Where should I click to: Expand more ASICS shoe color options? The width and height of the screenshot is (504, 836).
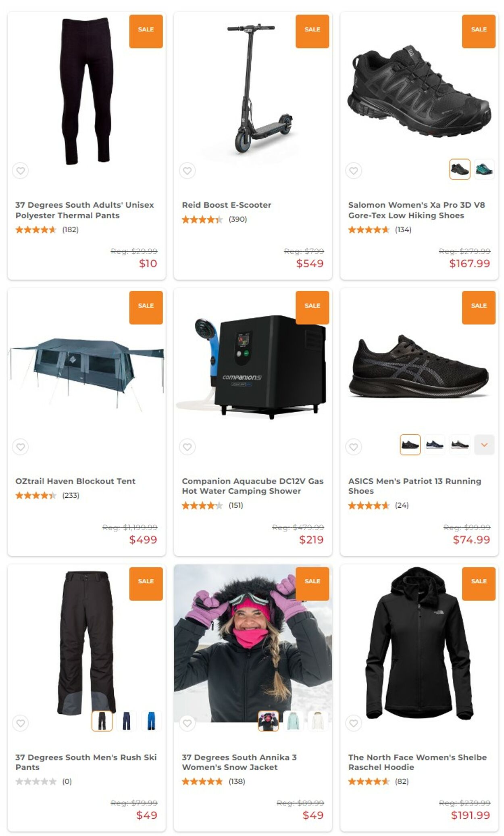[484, 445]
